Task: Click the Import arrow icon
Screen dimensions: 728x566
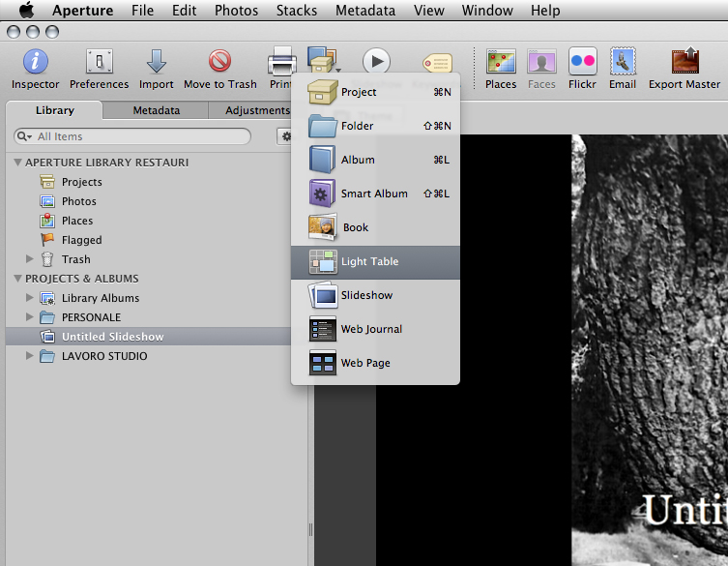Action: click(x=156, y=61)
